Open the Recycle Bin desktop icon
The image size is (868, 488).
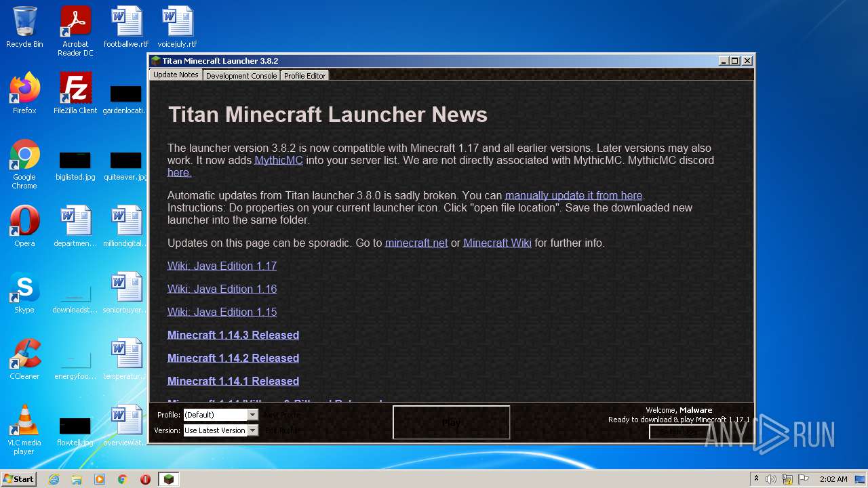[x=24, y=27]
